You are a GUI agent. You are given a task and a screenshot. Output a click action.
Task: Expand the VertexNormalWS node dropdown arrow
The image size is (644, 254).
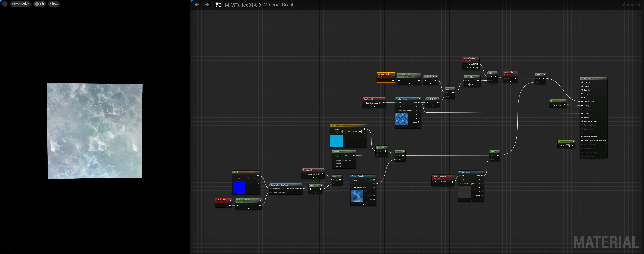click(394, 75)
